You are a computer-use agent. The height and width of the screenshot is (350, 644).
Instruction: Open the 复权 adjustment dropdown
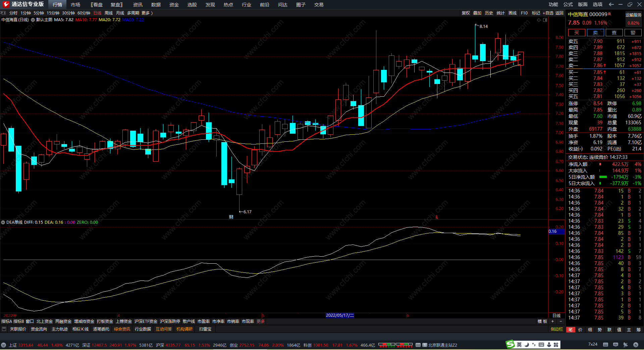coord(466,13)
